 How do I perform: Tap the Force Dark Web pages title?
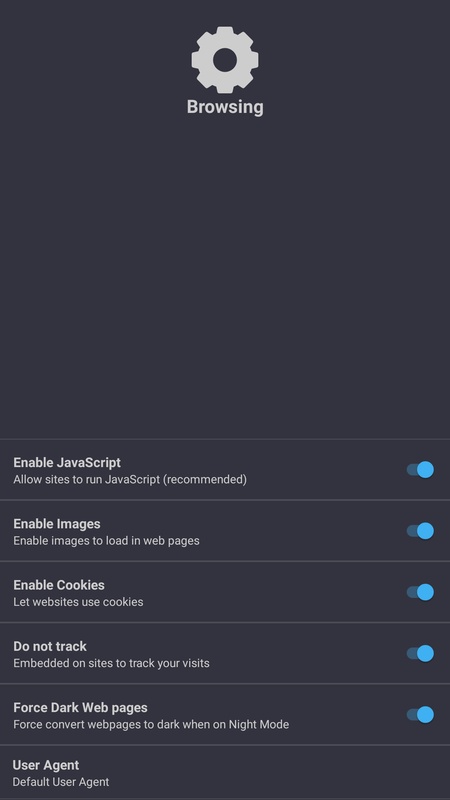[x=80, y=708]
